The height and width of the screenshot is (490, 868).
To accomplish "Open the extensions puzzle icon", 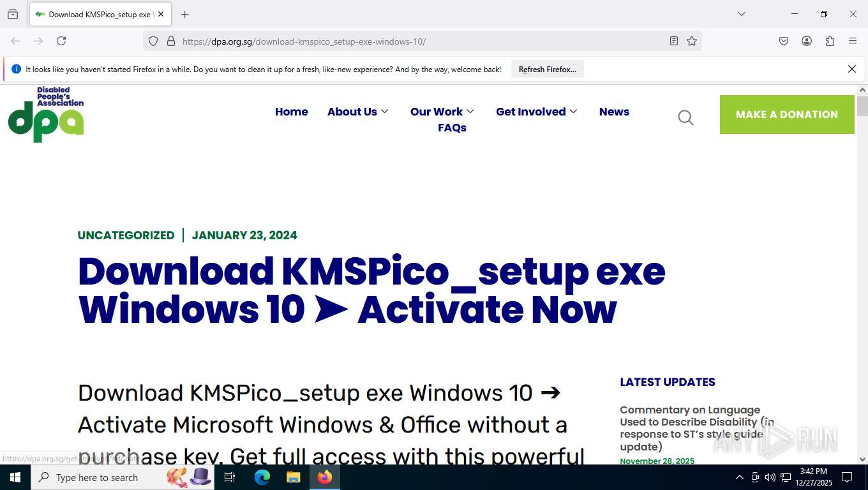I will tap(830, 41).
